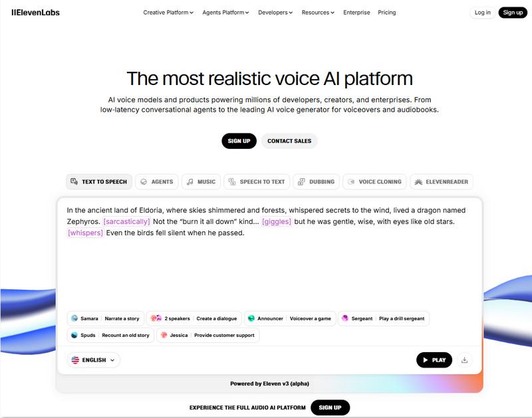Viewport: 532px width, 418px height.
Task: Activate the Agents demo tab
Action: tap(158, 181)
